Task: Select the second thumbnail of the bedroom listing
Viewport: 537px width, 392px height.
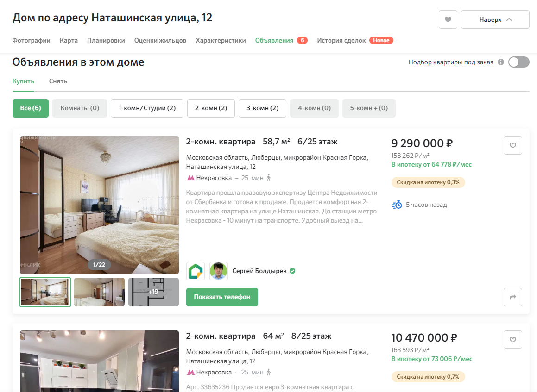Action: (x=99, y=292)
